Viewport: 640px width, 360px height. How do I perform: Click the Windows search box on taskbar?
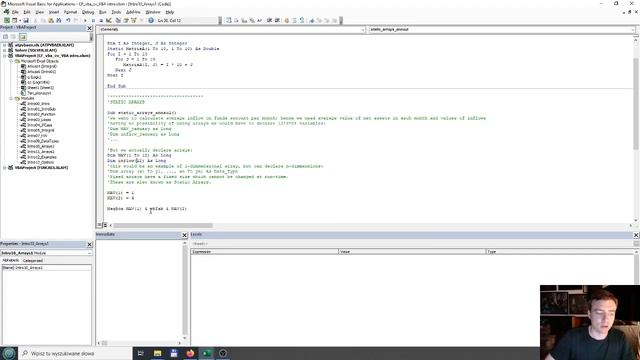click(x=76, y=353)
